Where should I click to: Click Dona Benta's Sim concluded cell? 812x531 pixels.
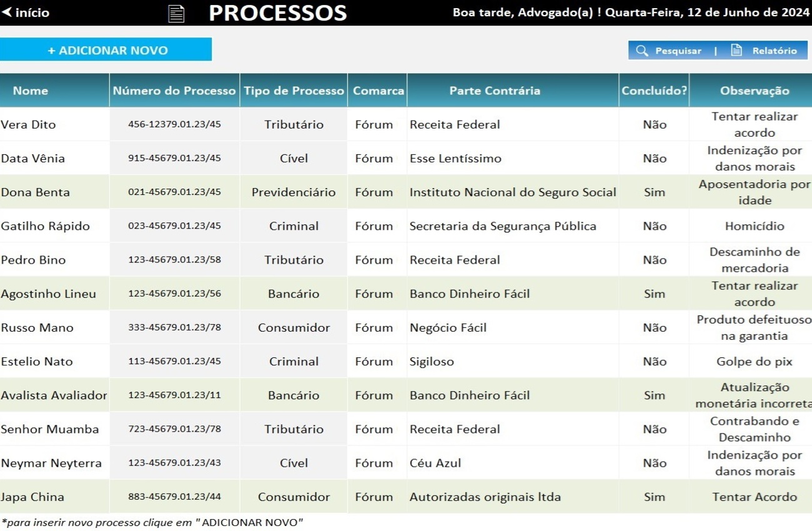654,192
